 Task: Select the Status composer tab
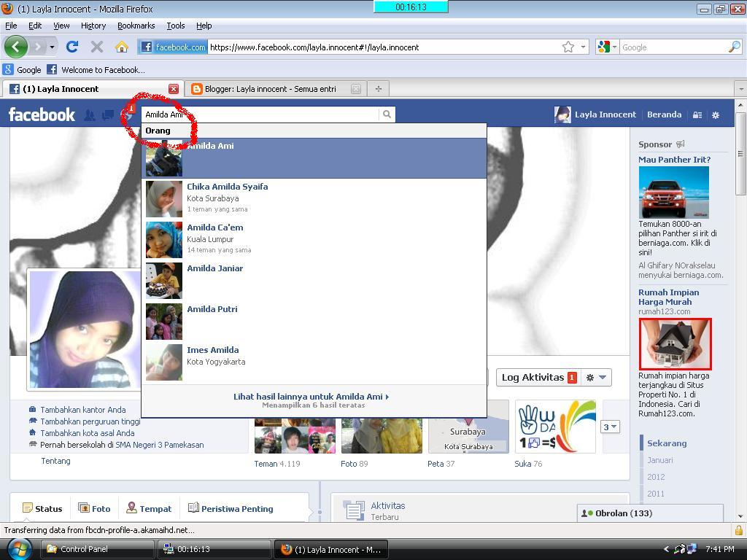pos(42,508)
